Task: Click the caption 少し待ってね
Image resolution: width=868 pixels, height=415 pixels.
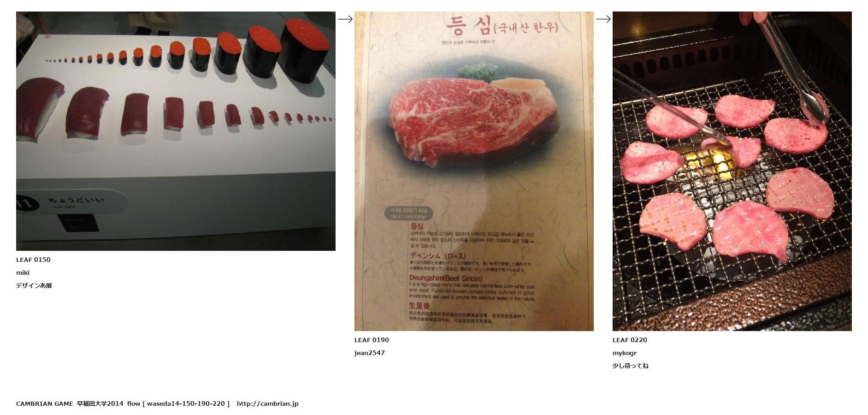Action: (630, 366)
